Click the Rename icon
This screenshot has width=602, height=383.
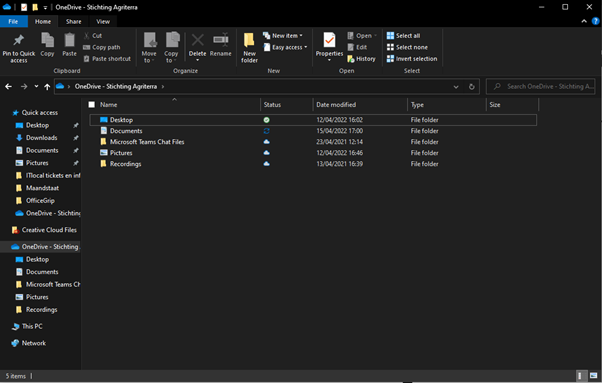221,40
